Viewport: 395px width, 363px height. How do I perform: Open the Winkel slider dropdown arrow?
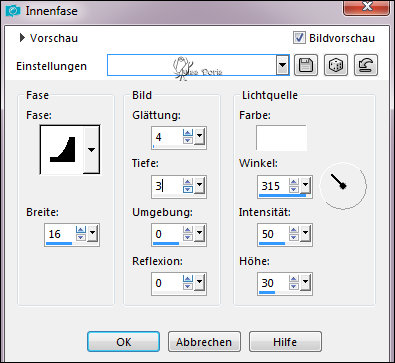(x=305, y=184)
